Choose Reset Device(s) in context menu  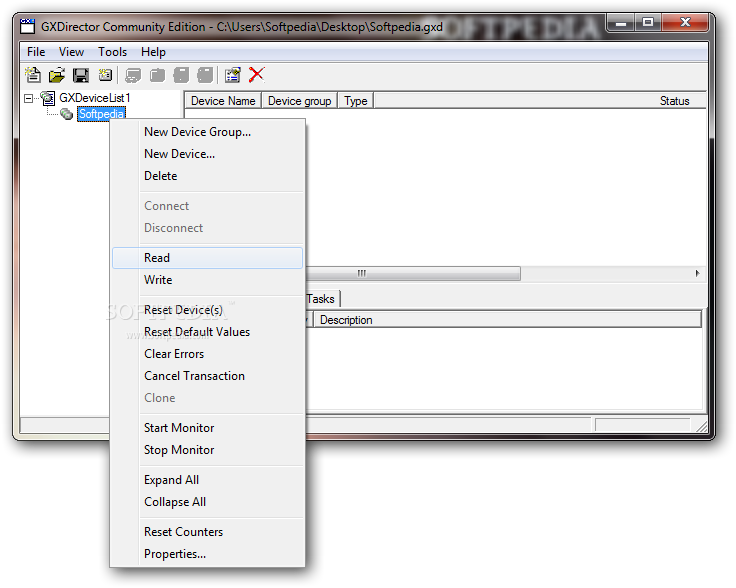(207, 310)
